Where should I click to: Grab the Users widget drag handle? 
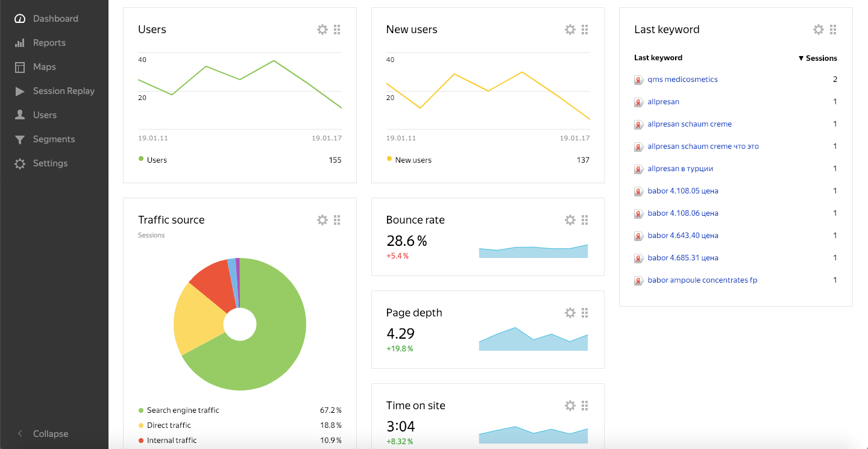(337, 30)
